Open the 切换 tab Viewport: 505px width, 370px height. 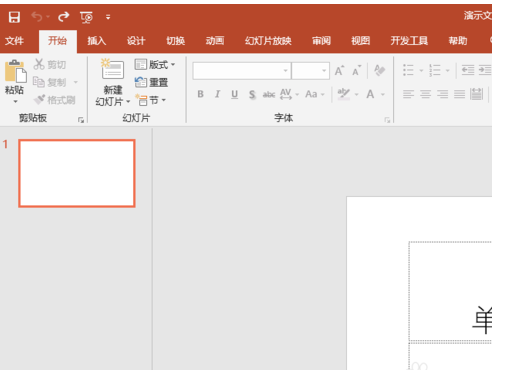[175, 41]
